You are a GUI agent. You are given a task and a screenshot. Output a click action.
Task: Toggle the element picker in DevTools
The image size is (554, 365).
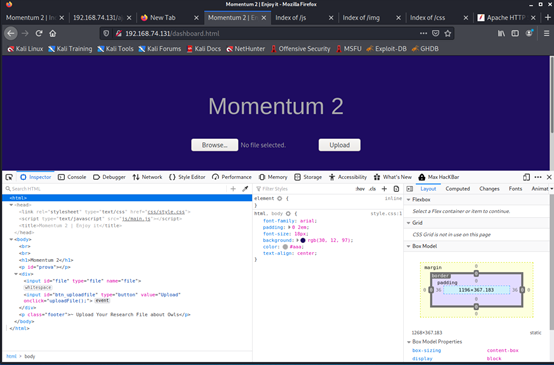tap(9, 177)
